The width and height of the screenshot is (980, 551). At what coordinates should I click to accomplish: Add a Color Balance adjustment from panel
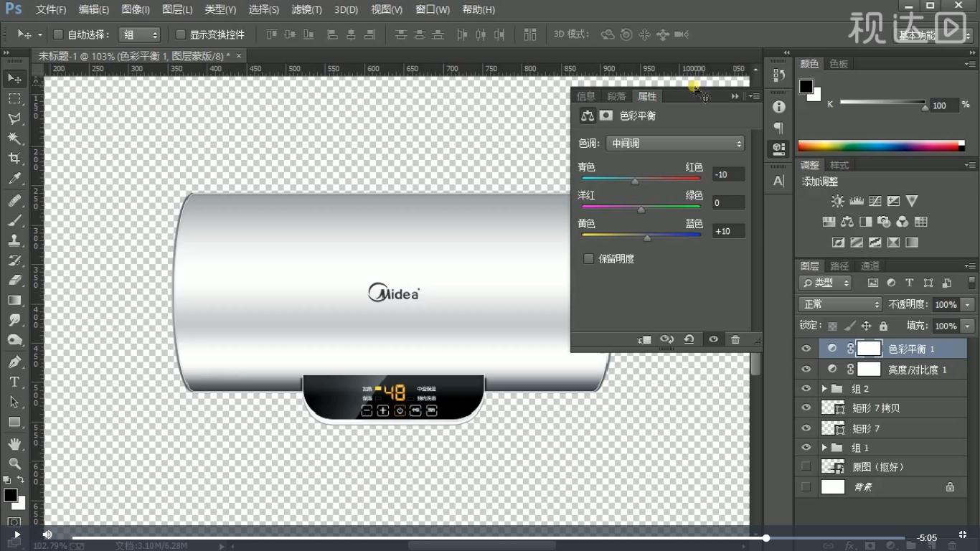pos(847,222)
